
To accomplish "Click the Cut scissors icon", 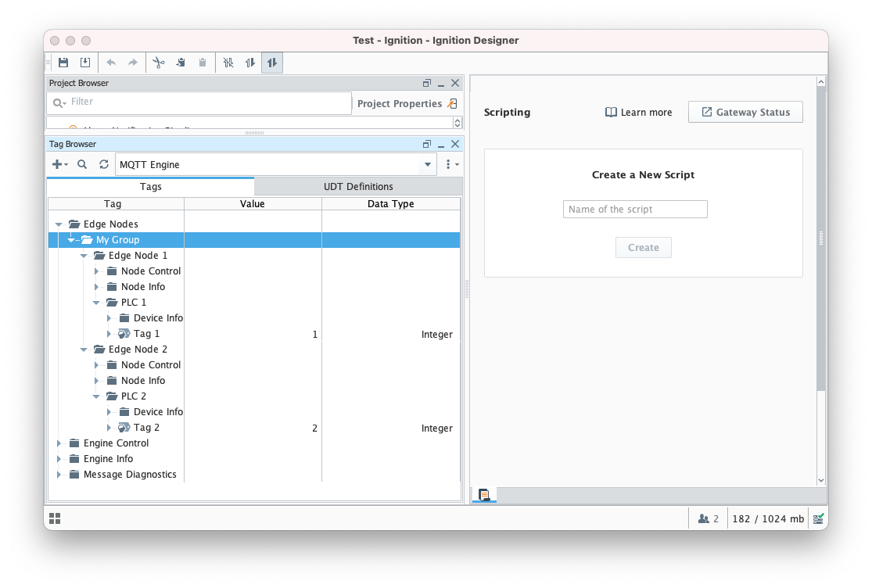I will coord(159,63).
